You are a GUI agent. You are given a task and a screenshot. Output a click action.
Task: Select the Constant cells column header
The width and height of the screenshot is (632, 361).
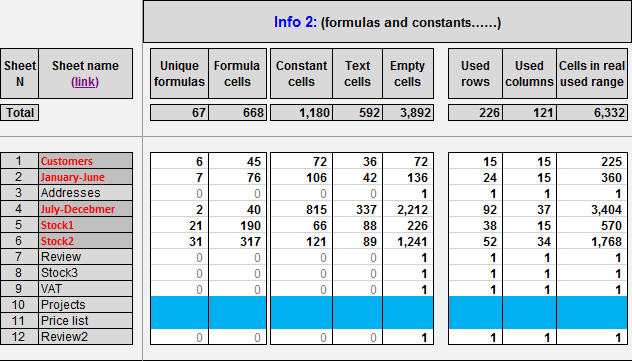pos(301,73)
